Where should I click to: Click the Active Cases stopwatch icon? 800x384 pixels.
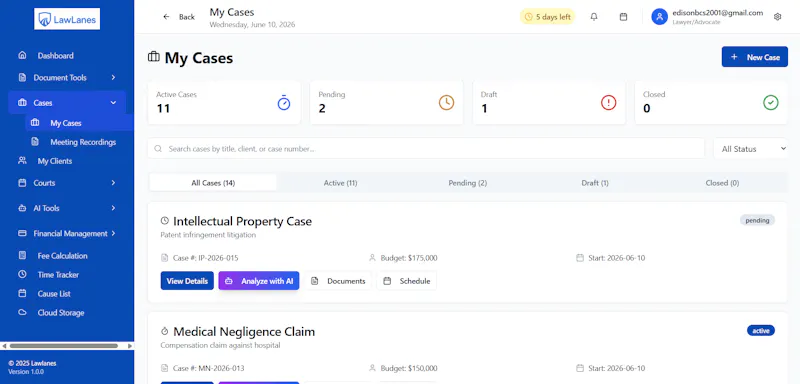click(x=284, y=103)
